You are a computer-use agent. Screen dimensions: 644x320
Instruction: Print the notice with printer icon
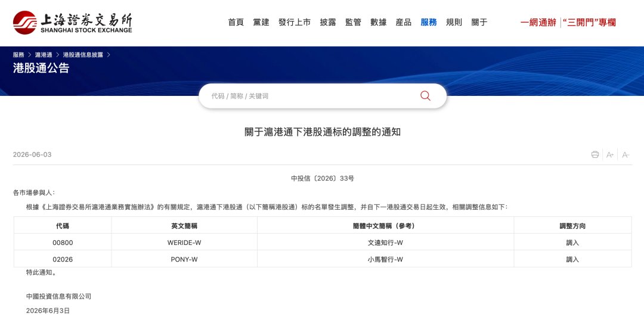[595, 155]
